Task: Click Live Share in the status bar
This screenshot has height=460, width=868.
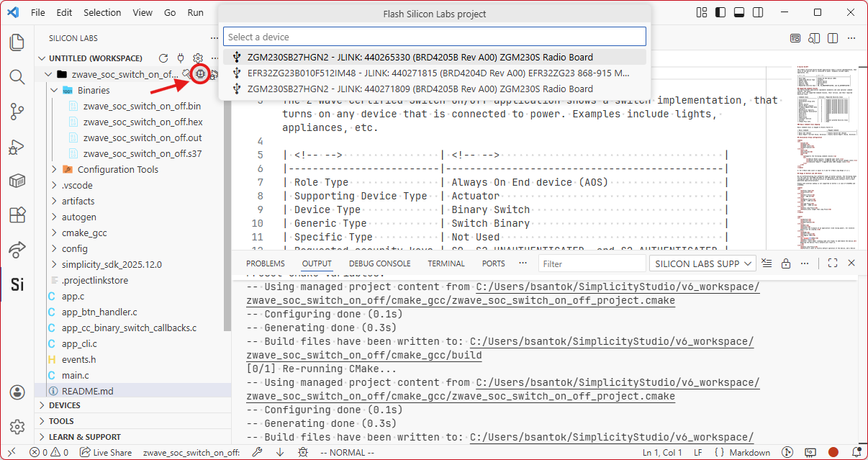Action: point(106,453)
